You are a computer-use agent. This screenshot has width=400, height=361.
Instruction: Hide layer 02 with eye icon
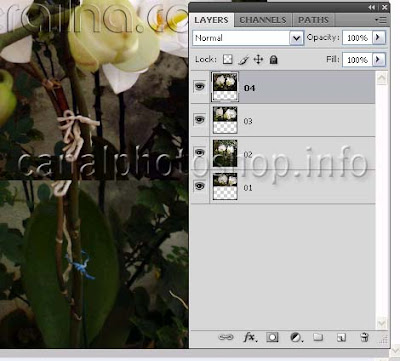(x=200, y=152)
